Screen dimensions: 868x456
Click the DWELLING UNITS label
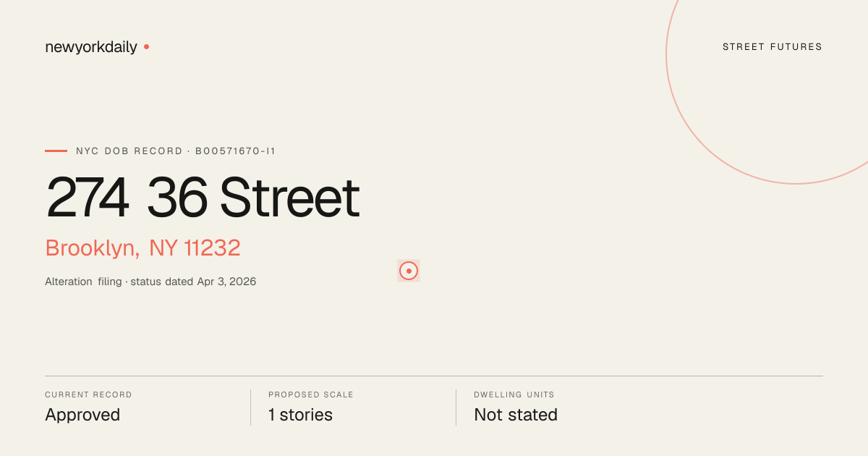click(x=514, y=395)
